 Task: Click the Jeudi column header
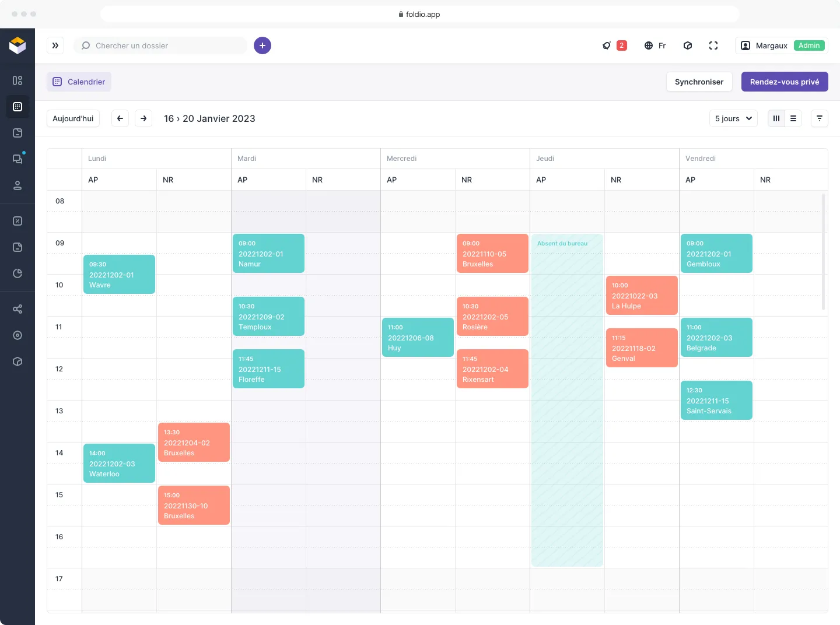pyautogui.click(x=604, y=159)
